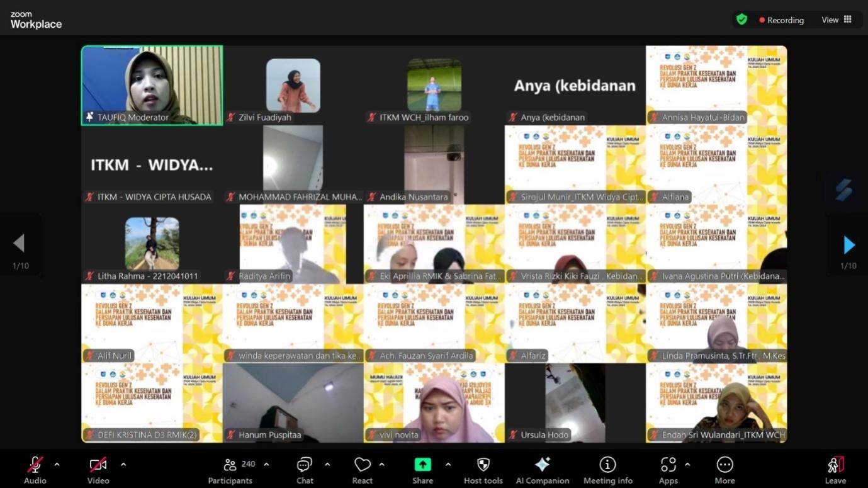Go to previous gallery page

(19, 243)
